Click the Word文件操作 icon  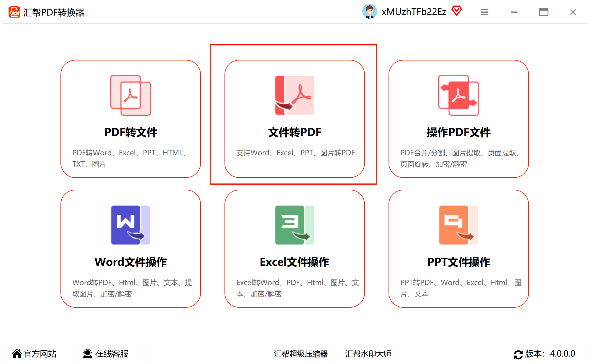coord(131,225)
